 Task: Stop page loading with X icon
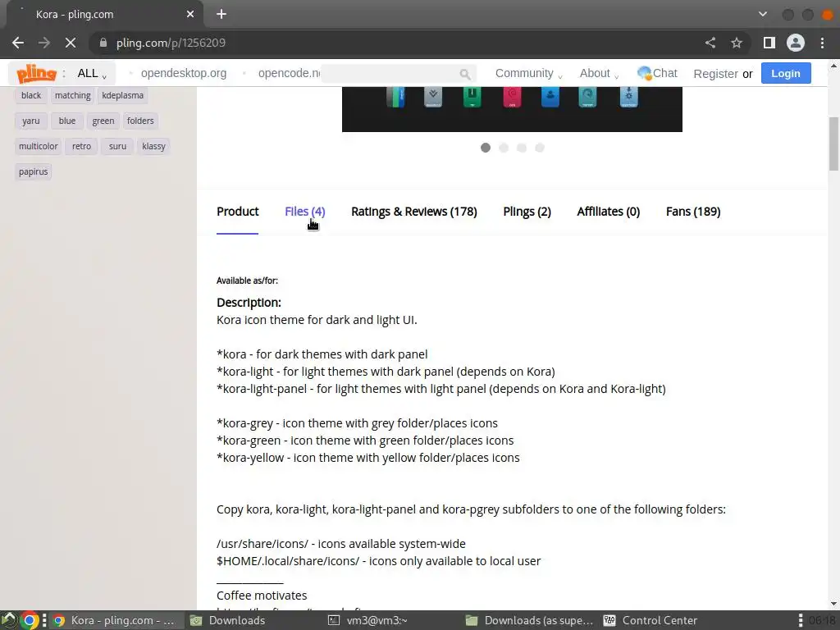(71, 43)
